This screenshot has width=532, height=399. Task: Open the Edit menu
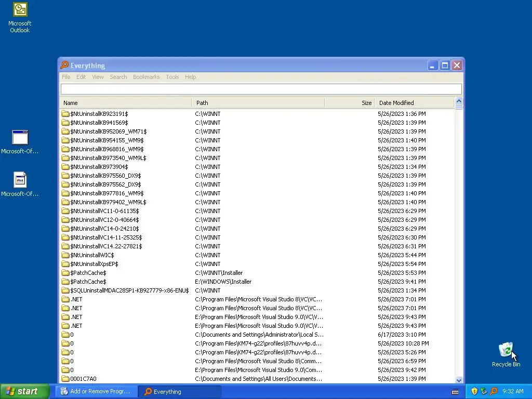click(x=81, y=77)
